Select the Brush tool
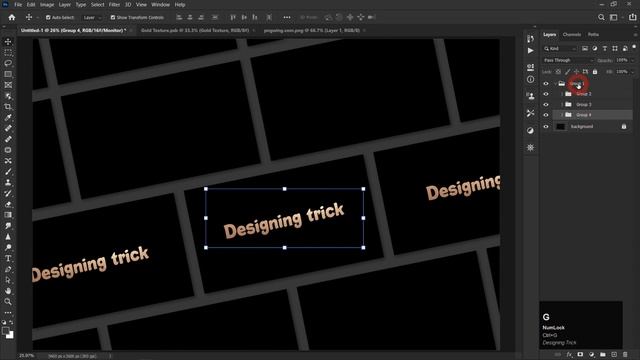This screenshot has width=640, height=360. 8,171
